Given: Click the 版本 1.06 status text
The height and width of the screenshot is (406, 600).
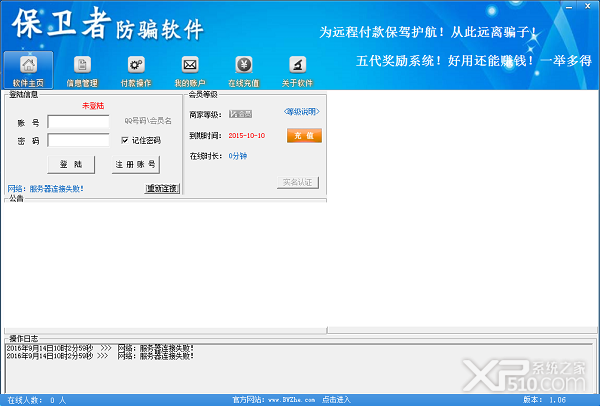Looking at the screenshot, I should pyautogui.click(x=545, y=400).
